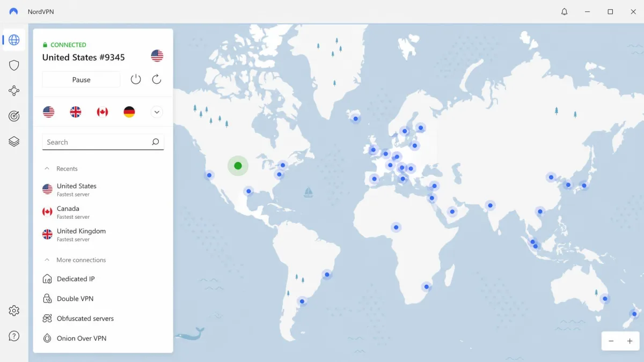The height and width of the screenshot is (362, 644).
Task: Click the search magnifier icon
Action: coord(156,142)
